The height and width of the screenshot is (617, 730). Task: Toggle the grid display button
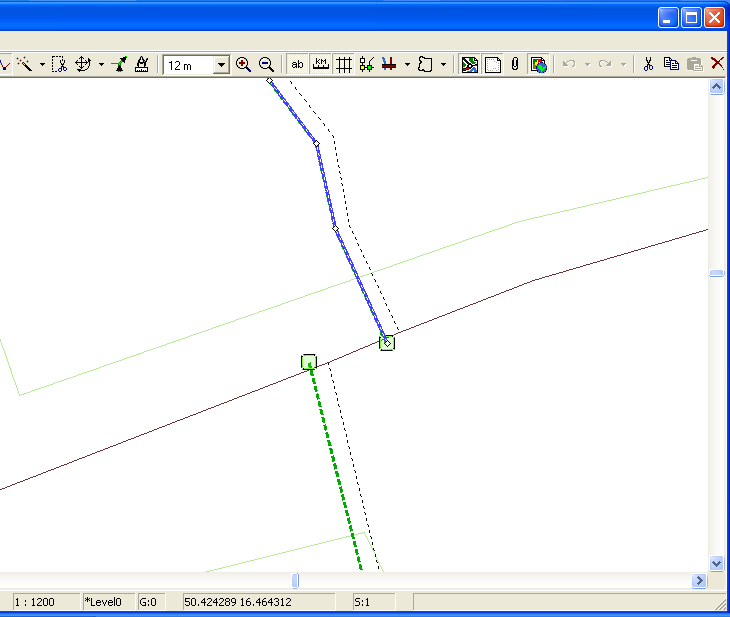click(343, 64)
